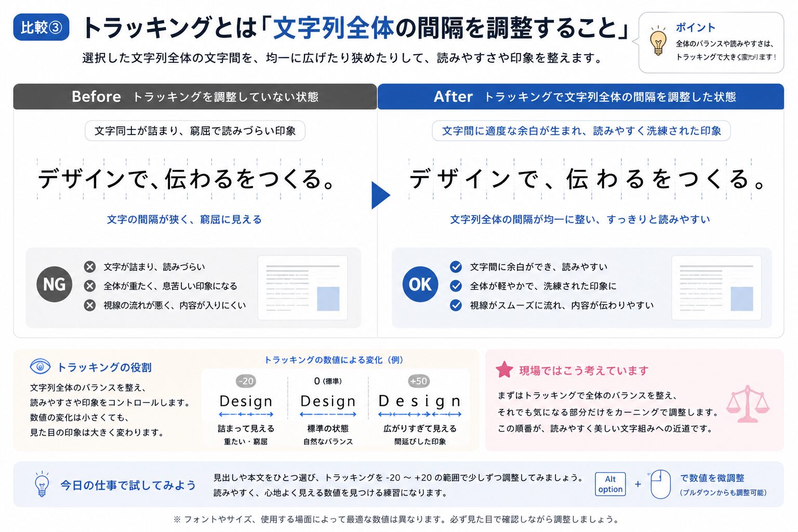Click the footnote starting ※ フォントやサイズ
Screen dimensions: 798x532
pos(396,519)
